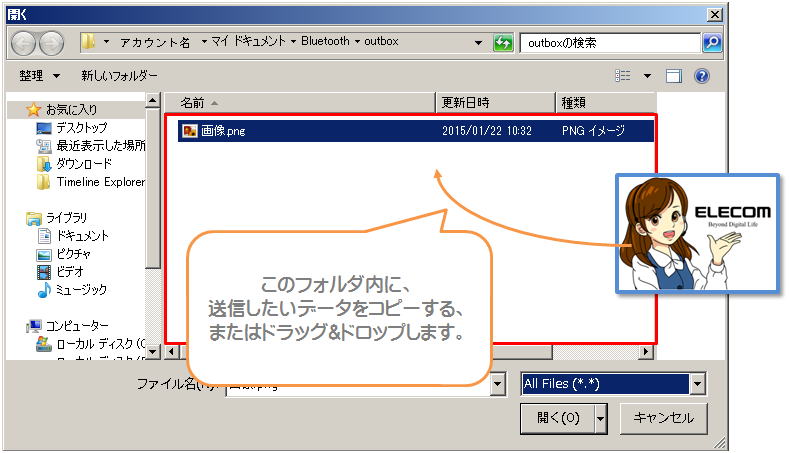The width and height of the screenshot is (790, 453).
Task: Select デスクトップ in the navigation pane
Action: click(82, 128)
